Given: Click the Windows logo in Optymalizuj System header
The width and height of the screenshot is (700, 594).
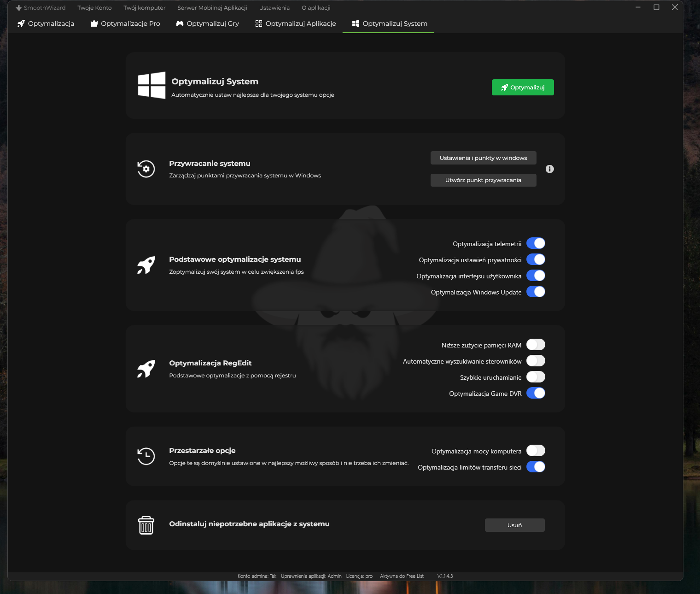Looking at the screenshot, I should point(152,85).
